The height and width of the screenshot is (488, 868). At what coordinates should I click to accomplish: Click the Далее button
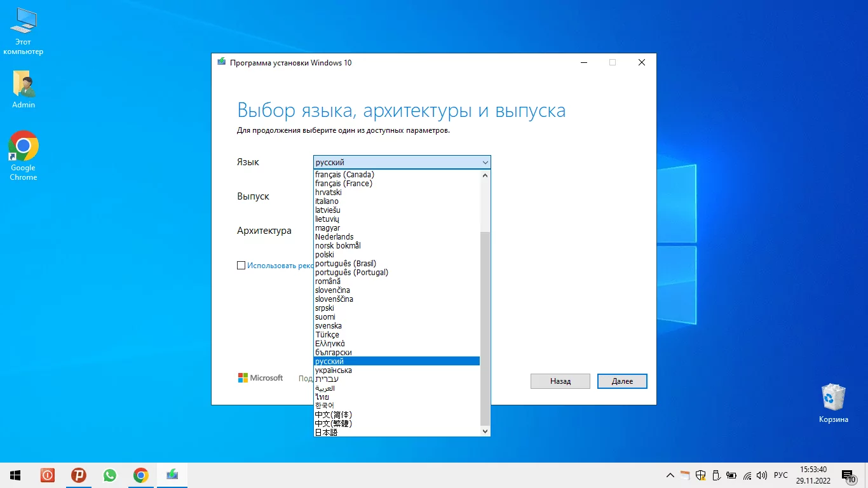622,381
